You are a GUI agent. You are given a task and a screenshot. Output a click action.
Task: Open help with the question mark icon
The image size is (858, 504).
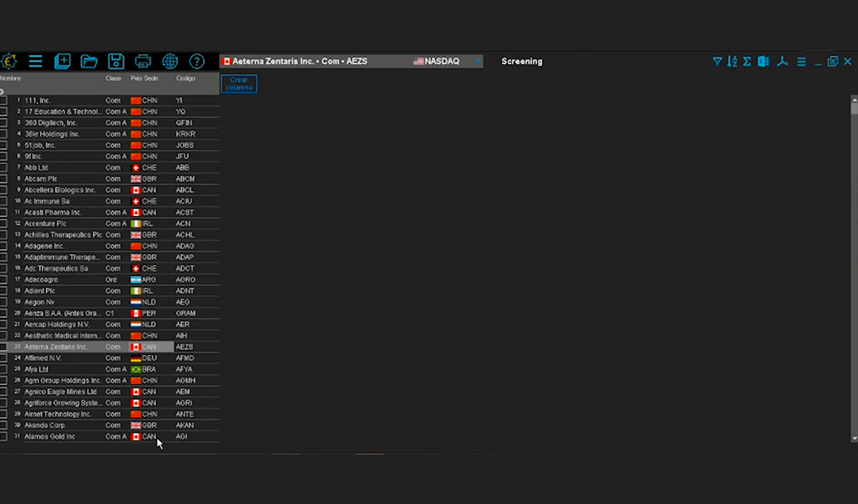tap(197, 61)
